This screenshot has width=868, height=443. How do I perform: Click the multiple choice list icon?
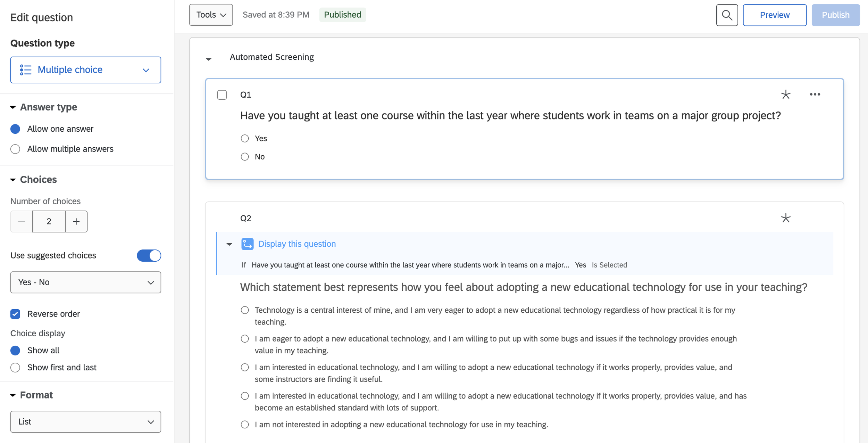coord(25,70)
